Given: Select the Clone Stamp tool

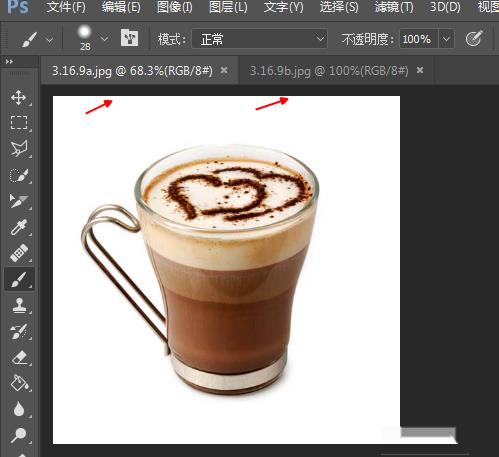Looking at the screenshot, I should click(19, 305).
